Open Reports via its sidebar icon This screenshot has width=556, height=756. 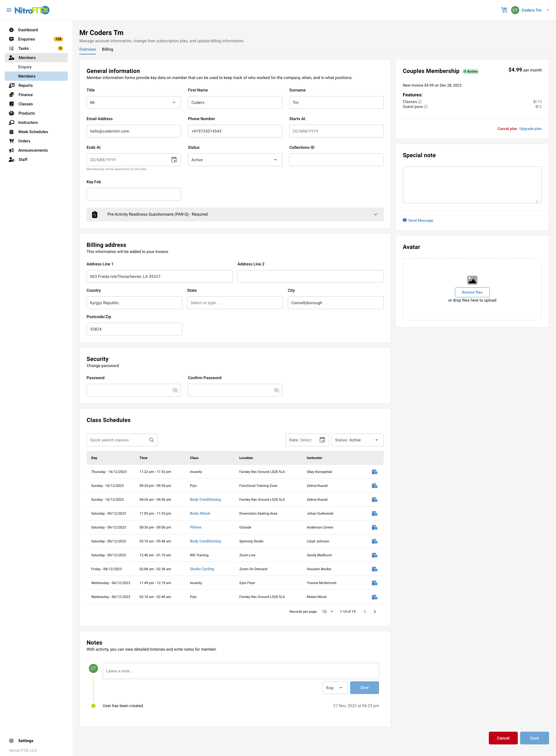click(11, 85)
